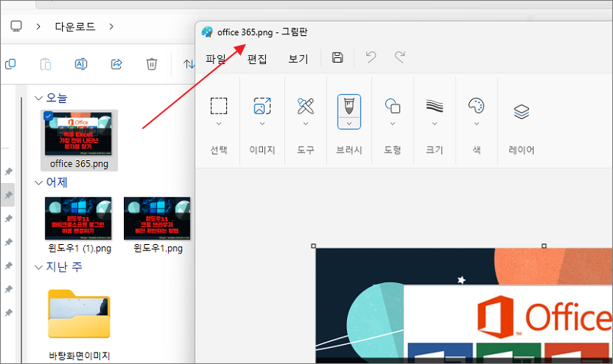This screenshot has width=613, height=364.
Task: Rename icon in Explorer toolbar
Action: click(81, 64)
